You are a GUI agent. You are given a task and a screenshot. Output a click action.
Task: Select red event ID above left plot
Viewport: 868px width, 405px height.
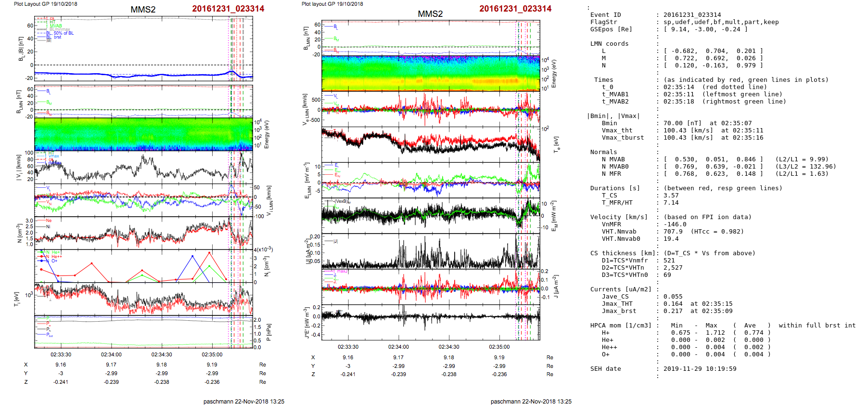(x=228, y=9)
